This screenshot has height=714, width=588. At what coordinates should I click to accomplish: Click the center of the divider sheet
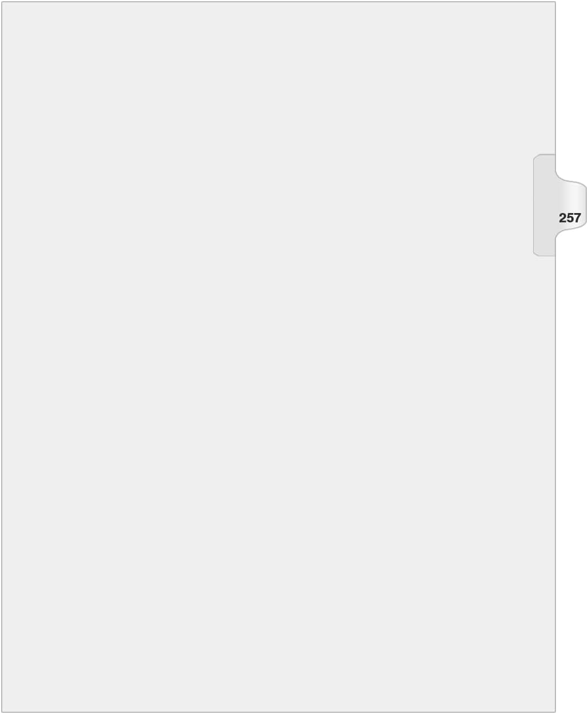click(x=278, y=357)
